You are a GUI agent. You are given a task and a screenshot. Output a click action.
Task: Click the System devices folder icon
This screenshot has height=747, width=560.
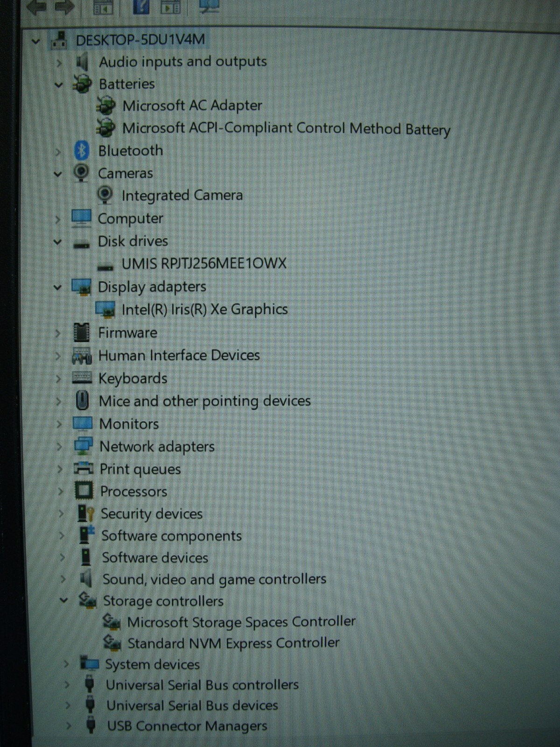coord(89,663)
